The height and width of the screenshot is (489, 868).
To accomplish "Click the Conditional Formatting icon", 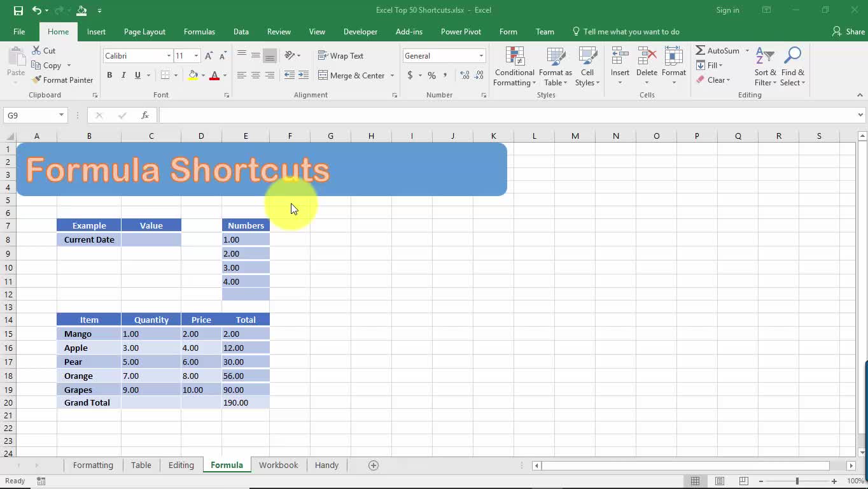I will point(514,58).
